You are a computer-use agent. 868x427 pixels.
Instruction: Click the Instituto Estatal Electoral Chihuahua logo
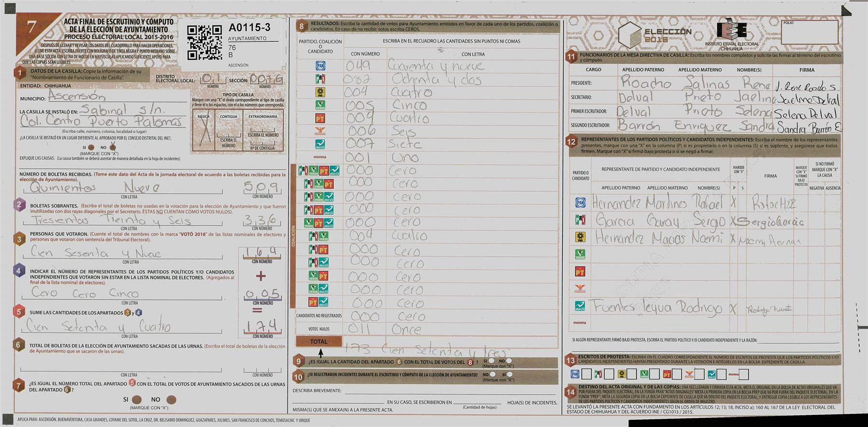pos(731,32)
